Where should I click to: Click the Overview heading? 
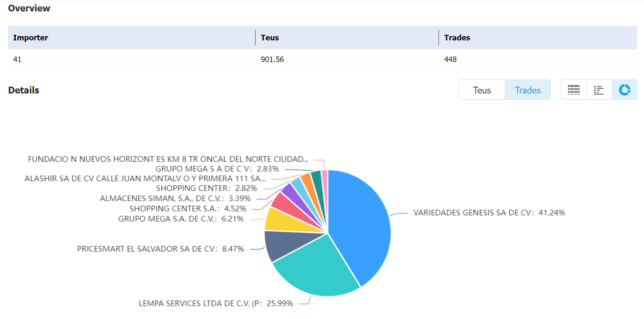(29, 8)
